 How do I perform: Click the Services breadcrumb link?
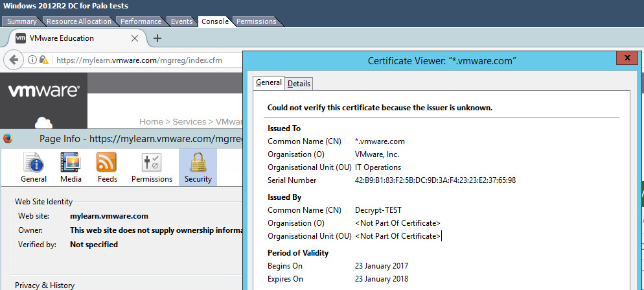[x=190, y=121]
